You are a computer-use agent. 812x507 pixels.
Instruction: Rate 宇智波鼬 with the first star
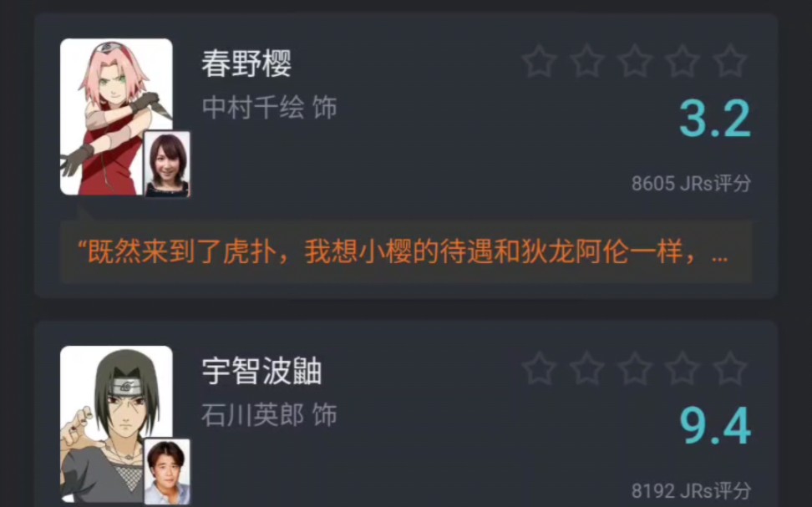539,368
